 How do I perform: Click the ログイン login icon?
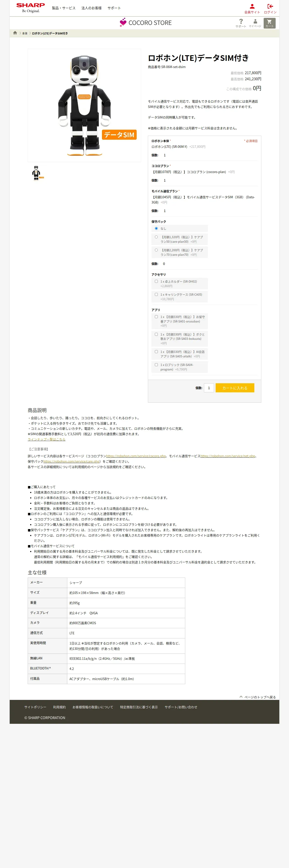tap(270, 9)
